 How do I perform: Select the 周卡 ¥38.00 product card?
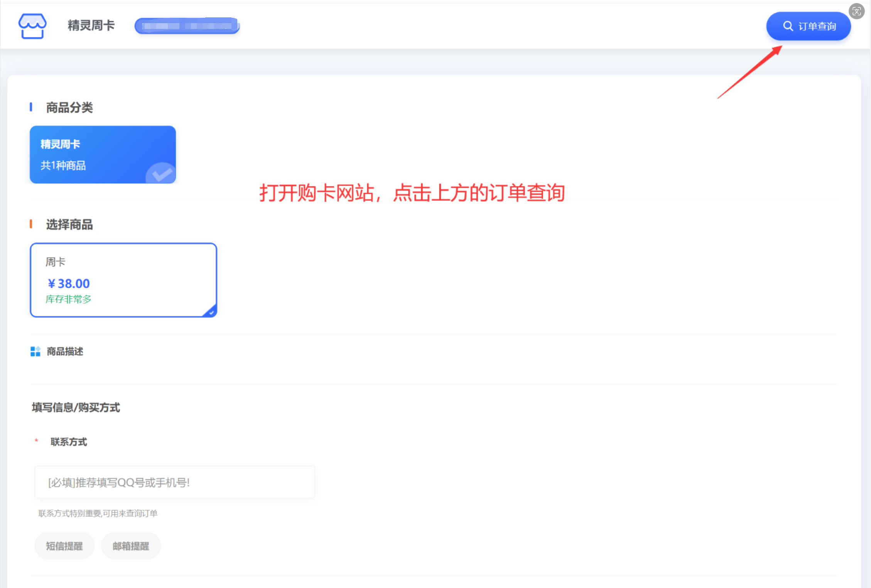point(123,280)
